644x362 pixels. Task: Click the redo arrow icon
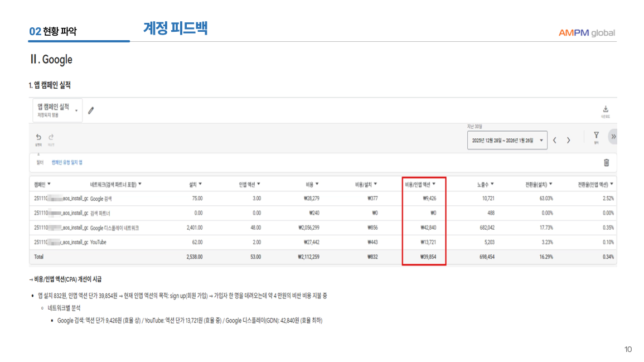(51, 137)
